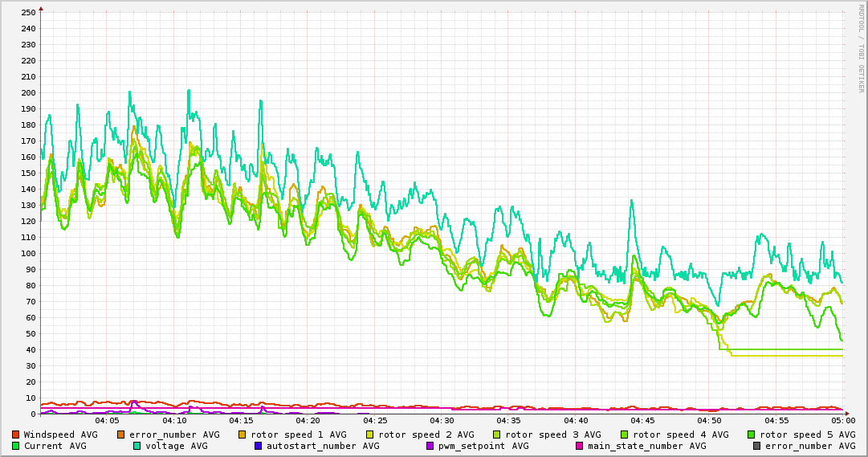This screenshot has height=457, width=868.
Task: Click the Current AVG legend label
Action: click(x=55, y=446)
